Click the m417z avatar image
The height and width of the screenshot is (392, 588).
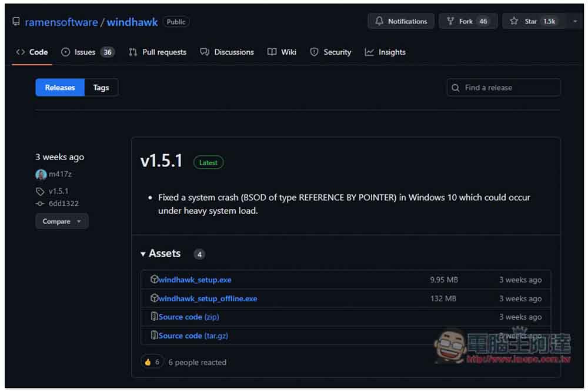41,174
